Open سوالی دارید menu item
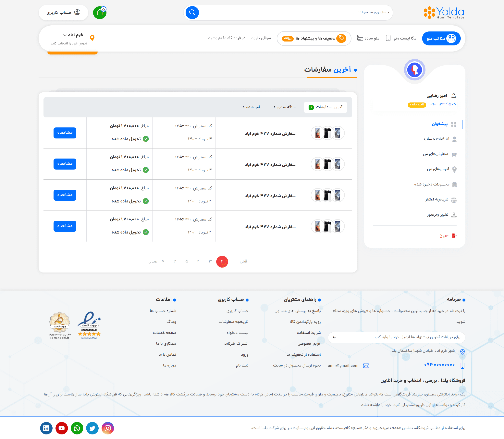Viewport: 504px width, 439px height. [x=261, y=38]
